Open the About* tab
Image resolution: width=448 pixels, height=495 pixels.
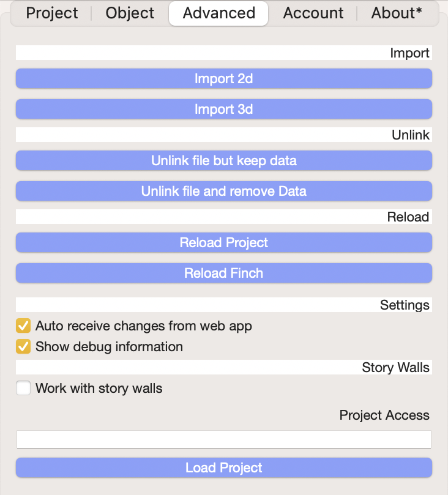pyautogui.click(x=397, y=13)
